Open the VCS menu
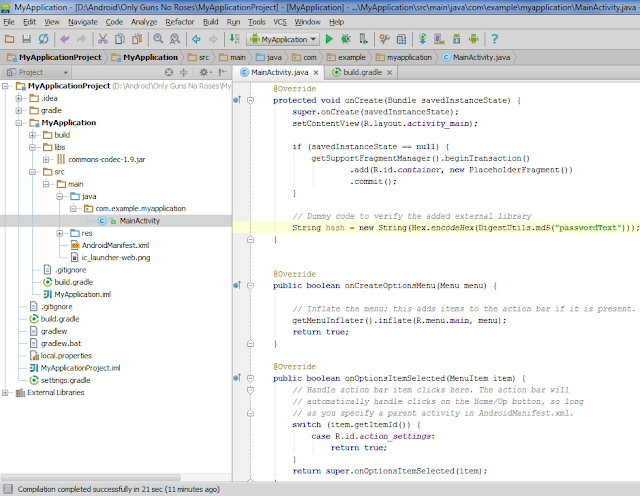The height and width of the screenshot is (496, 640). coord(280,22)
